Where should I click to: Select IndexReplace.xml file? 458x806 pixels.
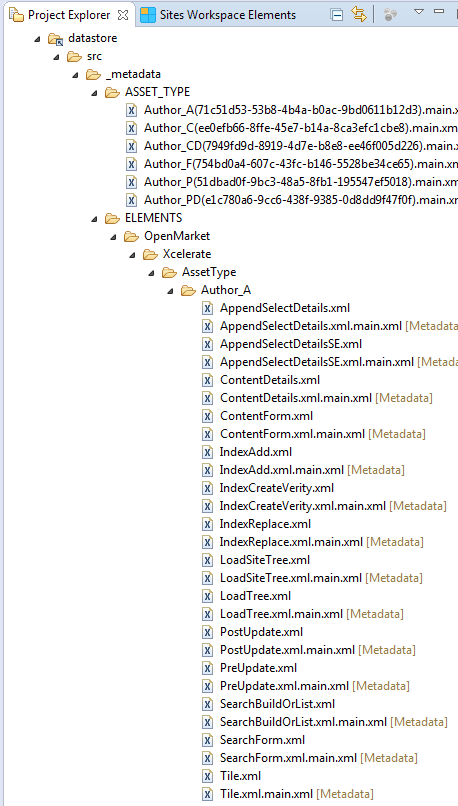(x=265, y=524)
